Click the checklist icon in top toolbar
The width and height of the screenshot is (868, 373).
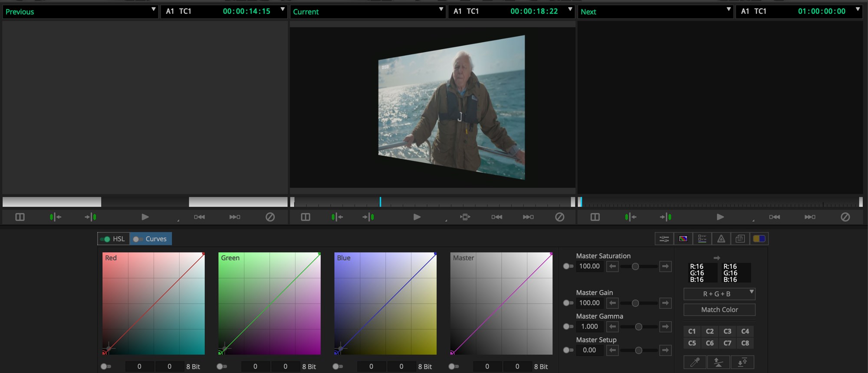pyautogui.click(x=702, y=238)
